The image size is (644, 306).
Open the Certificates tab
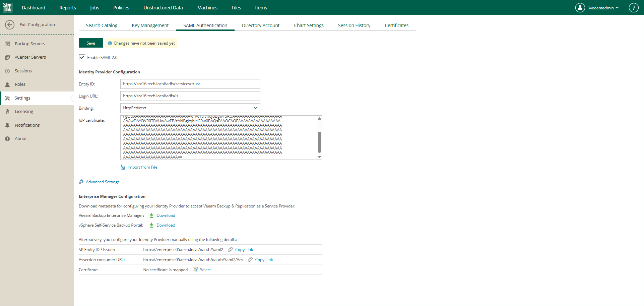(396, 25)
